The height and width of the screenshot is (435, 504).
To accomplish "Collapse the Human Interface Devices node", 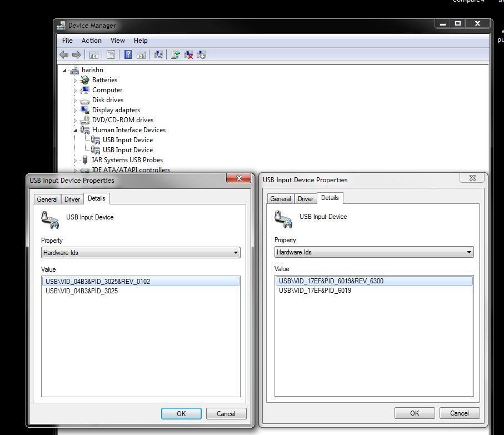I will (x=75, y=131).
